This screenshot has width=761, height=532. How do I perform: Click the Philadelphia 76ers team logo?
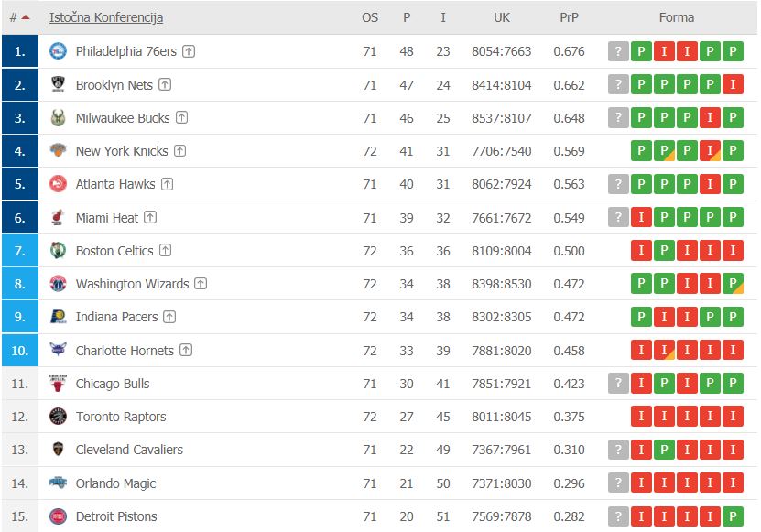tap(58, 51)
